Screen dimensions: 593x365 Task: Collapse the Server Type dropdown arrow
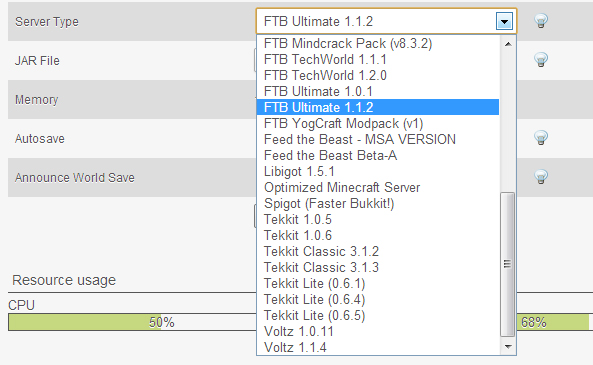point(504,22)
